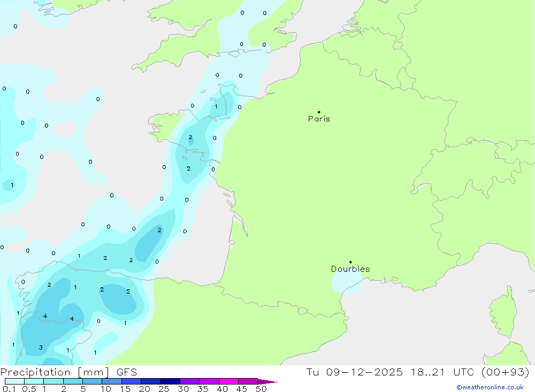Viewport: 535px width, 392px height.
Task: Click the legend label 0.1
Action: click(9, 389)
